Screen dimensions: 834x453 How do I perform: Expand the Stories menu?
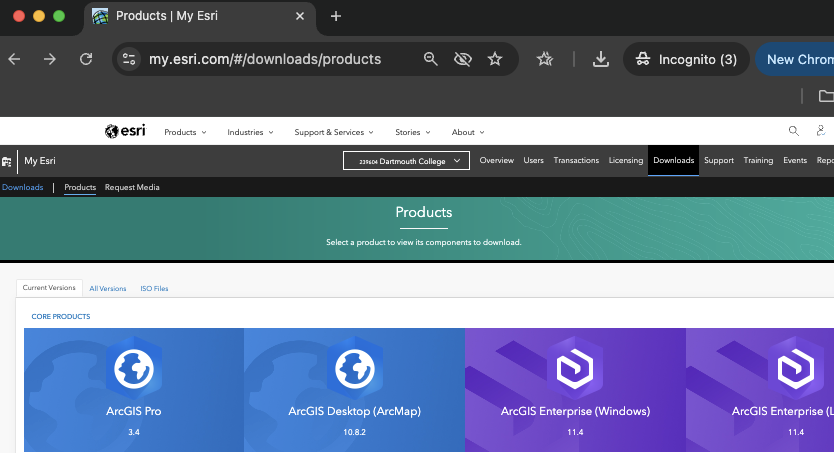pos(413,132)
